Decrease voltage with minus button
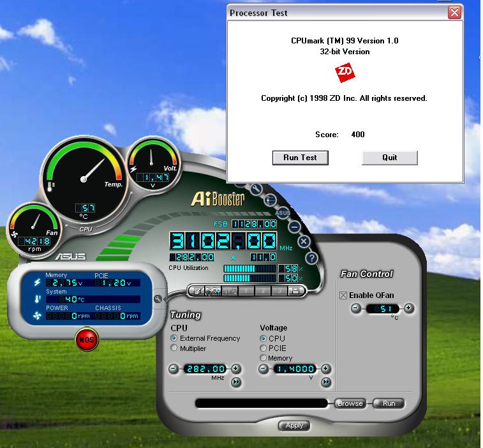Viewport: 483px width, 448px height. pos(264,368)
